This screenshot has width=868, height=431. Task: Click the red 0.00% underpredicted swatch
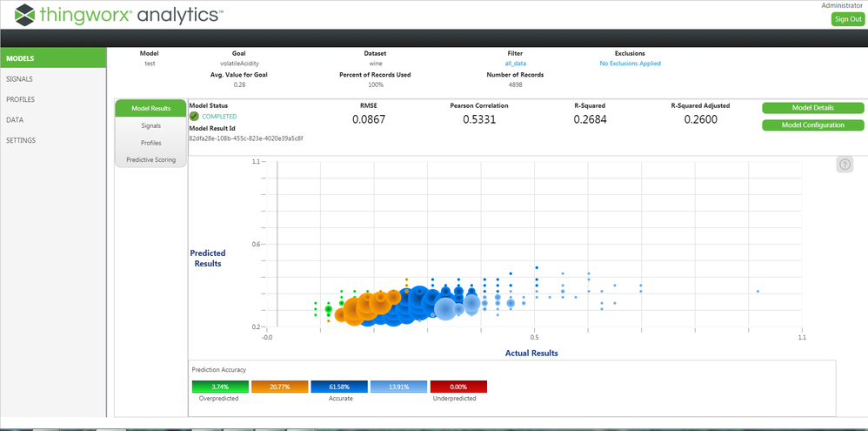tap(457, 387)
